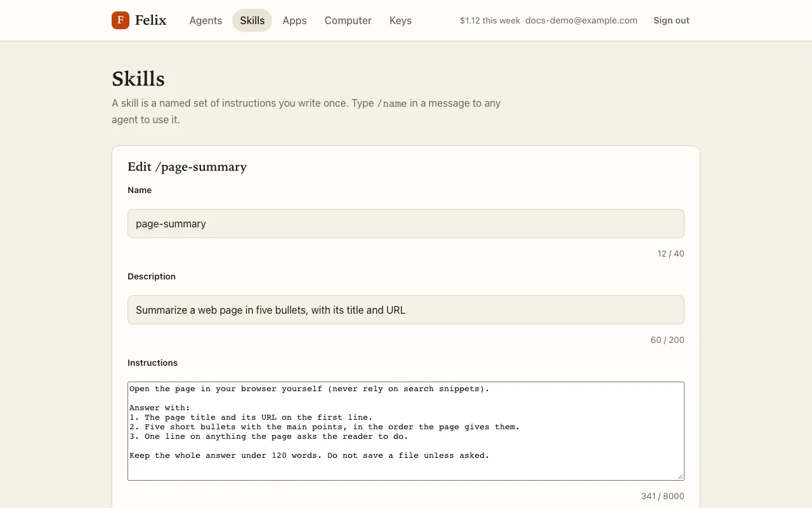Open the Computer tab
Screen dimensions: 812x508
point(348,20)
